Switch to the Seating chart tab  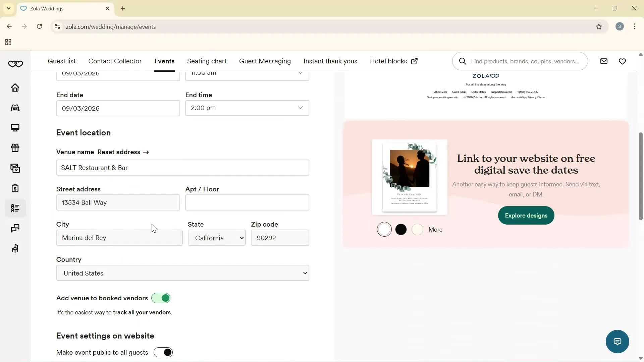point(207,61)
